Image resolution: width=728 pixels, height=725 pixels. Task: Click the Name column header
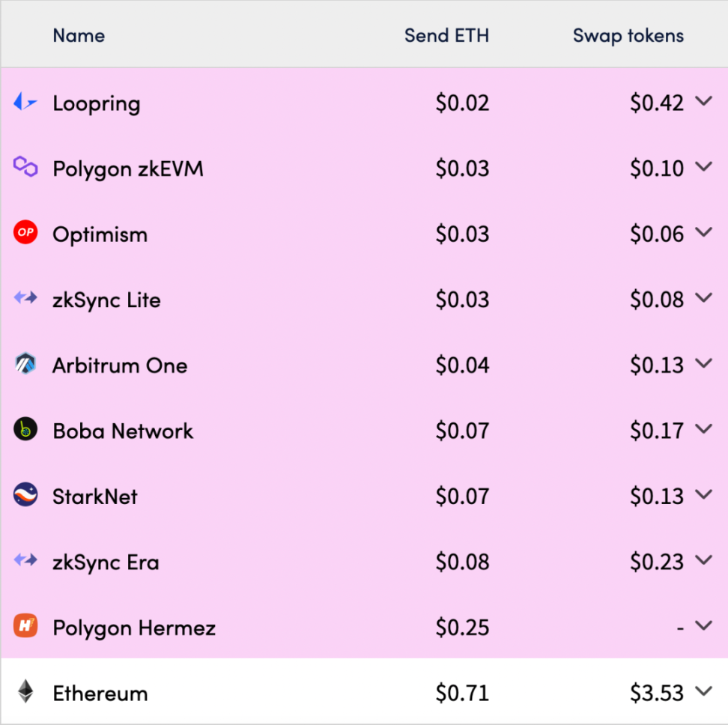tap(79, 35)
